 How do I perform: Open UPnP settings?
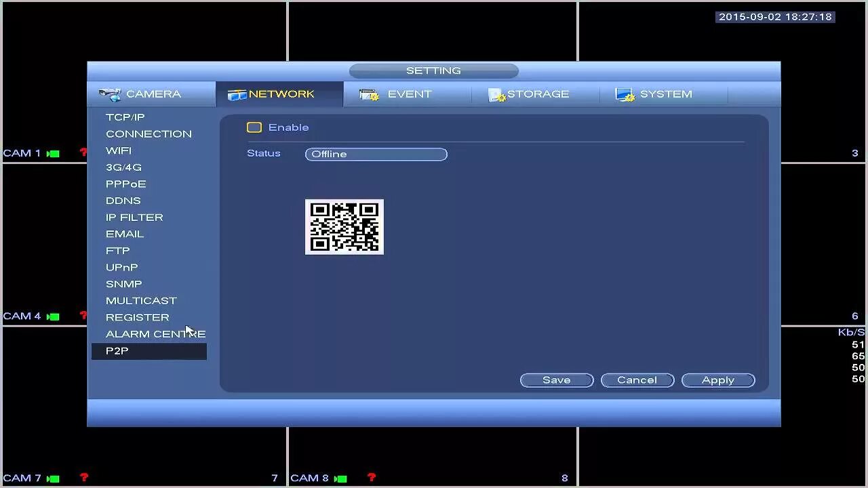(x=122, y=268)
